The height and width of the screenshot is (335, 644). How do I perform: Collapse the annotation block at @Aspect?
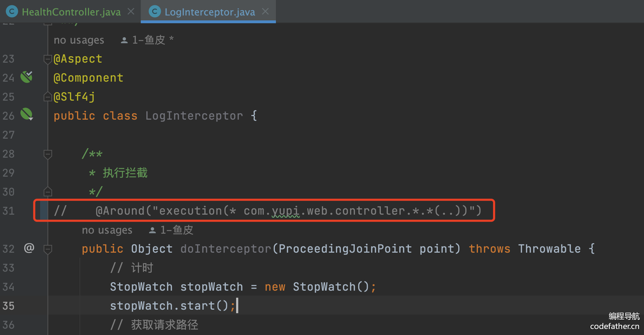coord(48,59)
